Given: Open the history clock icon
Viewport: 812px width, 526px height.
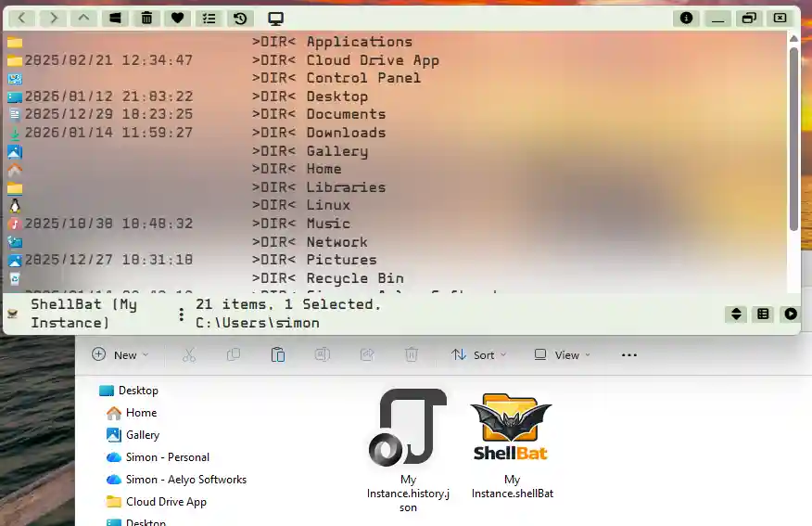Looking at the screenshot, I should tap(240, 18).
